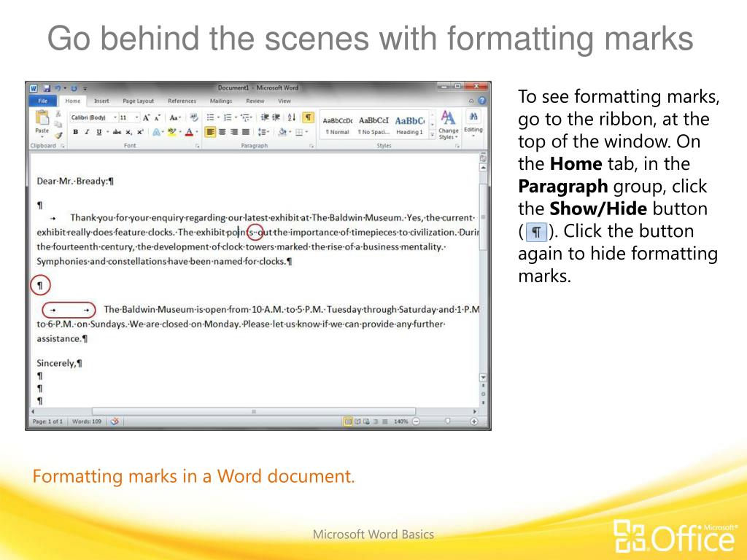Click the proofing errors status icon

pyautogui.click(x=115, y=421)
